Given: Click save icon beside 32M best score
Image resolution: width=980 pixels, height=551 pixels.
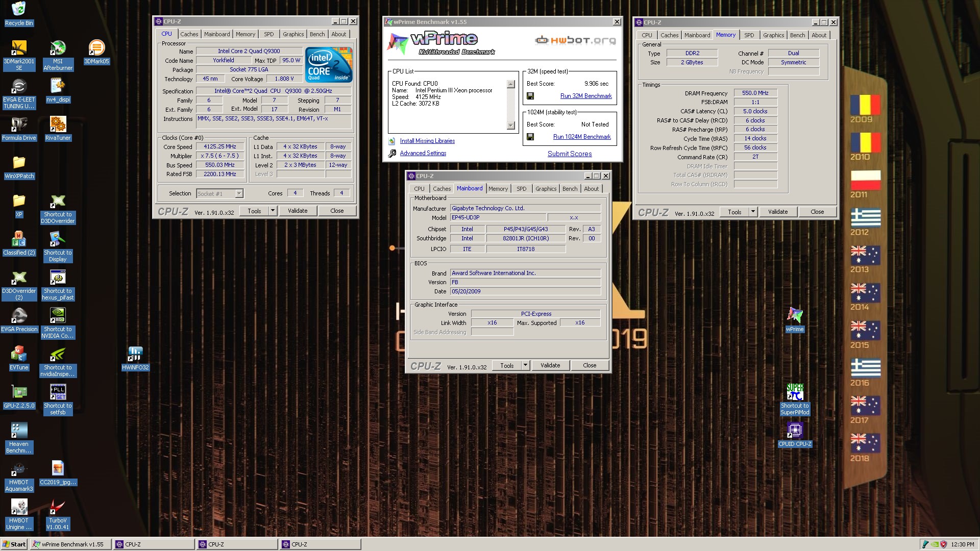Looking at the screenshot, I should 530,96.
